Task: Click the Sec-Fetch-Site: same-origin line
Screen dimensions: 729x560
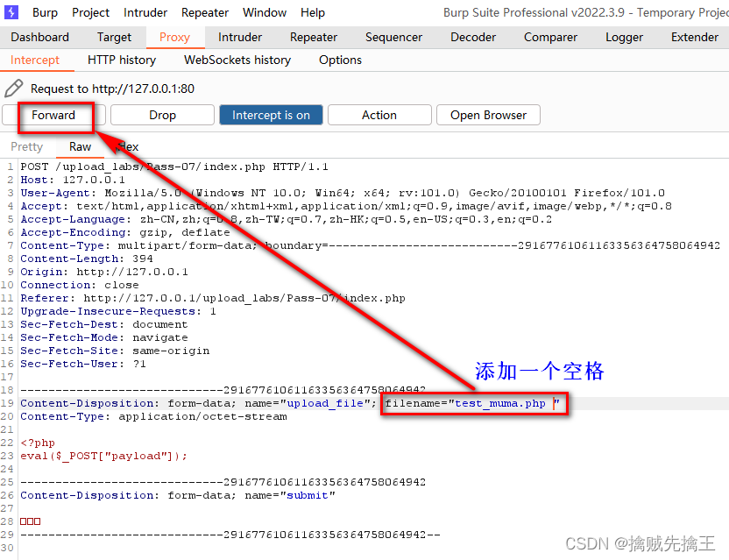Action: tap(115, 351)
